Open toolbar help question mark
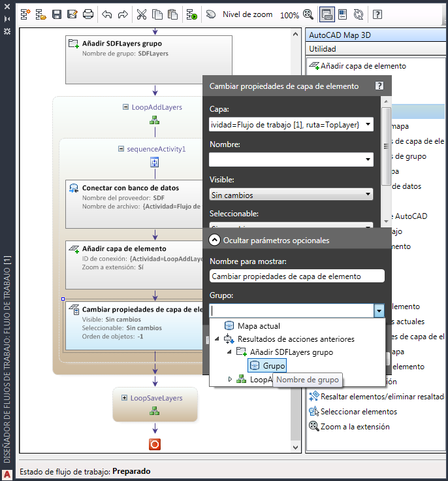Image resolution: width=448 pixels, height=481 pixels. [x=377, y=14]
